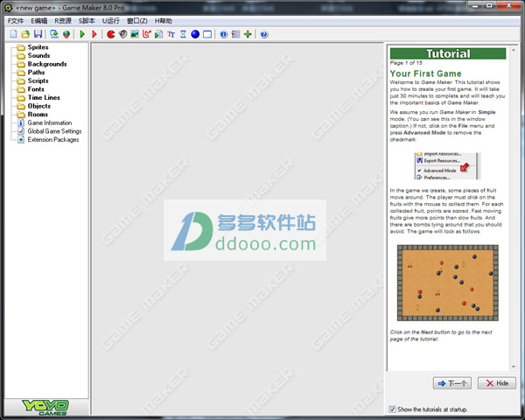Create a script resource
Image resolution: width=525 pixels, height=420 pixels.
158,34
